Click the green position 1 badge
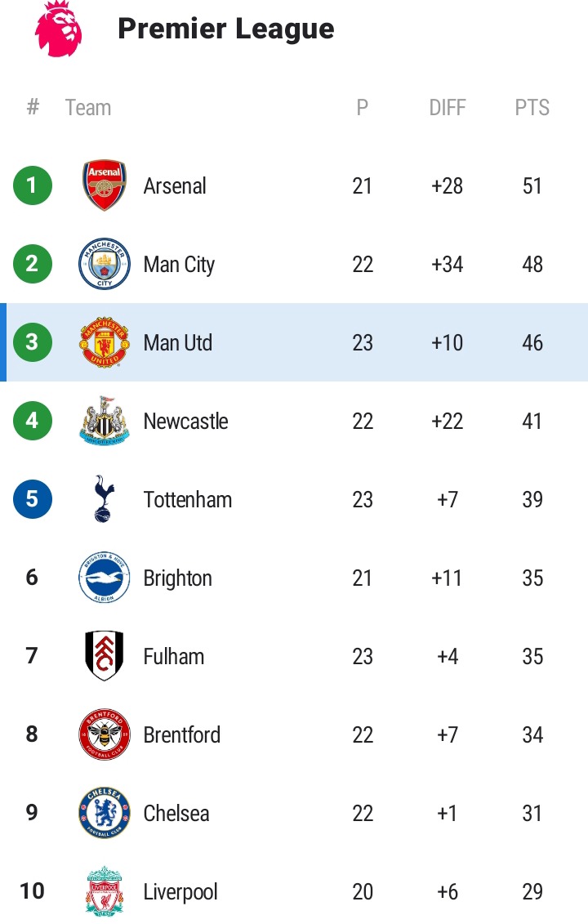 (x=33, y=185)
